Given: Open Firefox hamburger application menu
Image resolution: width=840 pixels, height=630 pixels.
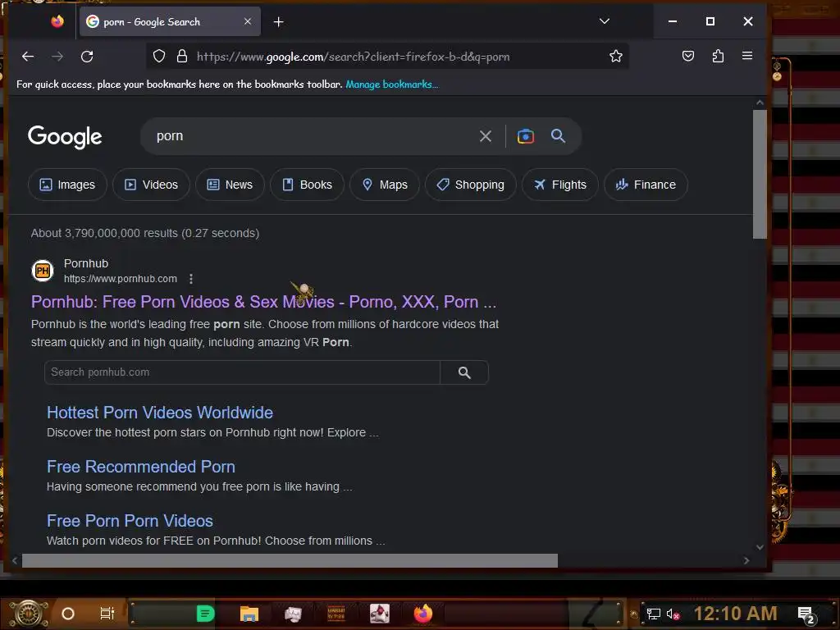Looking at the screenshot, I should pyautogui.click(x=747, y=56).
